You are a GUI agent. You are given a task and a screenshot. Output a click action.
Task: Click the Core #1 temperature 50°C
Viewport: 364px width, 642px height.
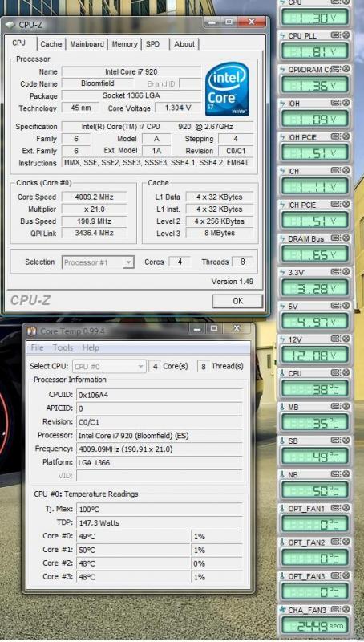point(133,550)
